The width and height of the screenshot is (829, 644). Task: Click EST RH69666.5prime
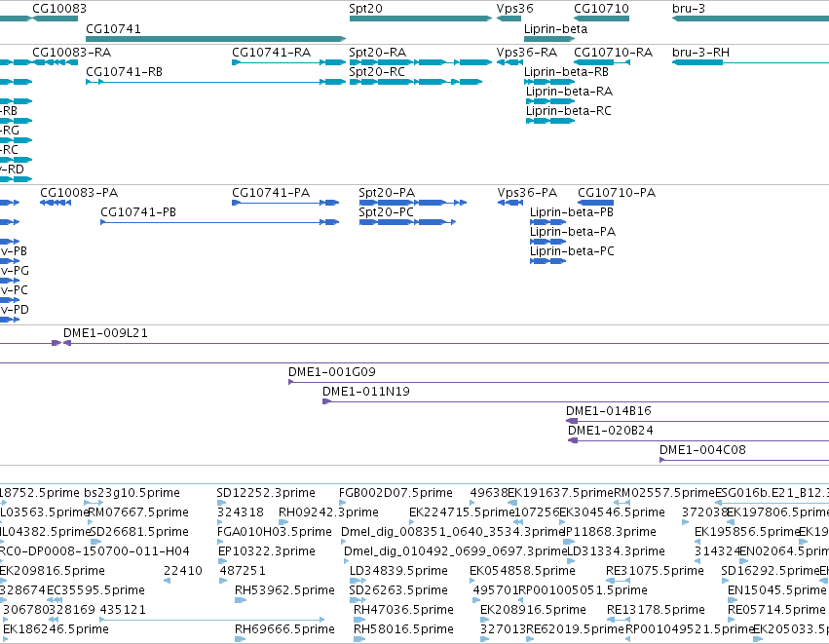click(x=284, y=629)
